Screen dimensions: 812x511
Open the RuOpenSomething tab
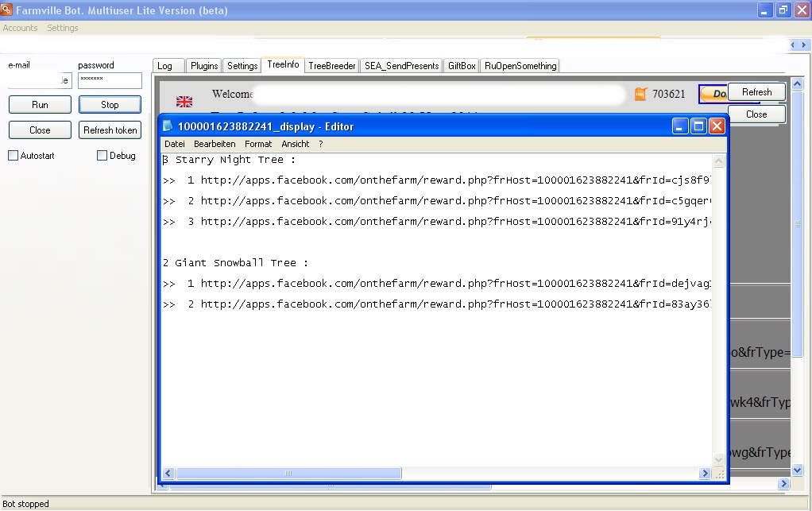(520, 66)
